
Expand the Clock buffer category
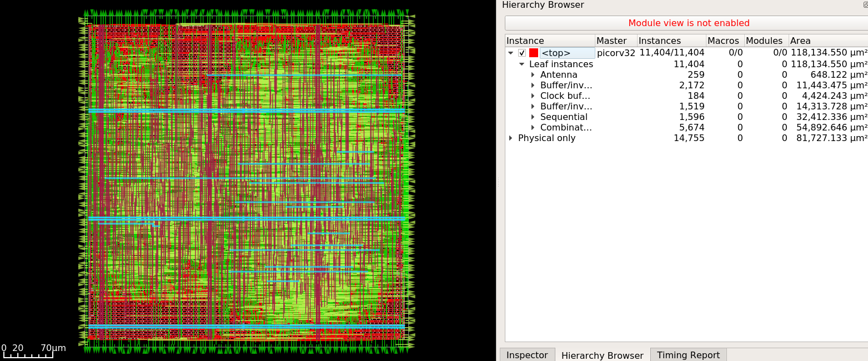[x=533, y=96]
